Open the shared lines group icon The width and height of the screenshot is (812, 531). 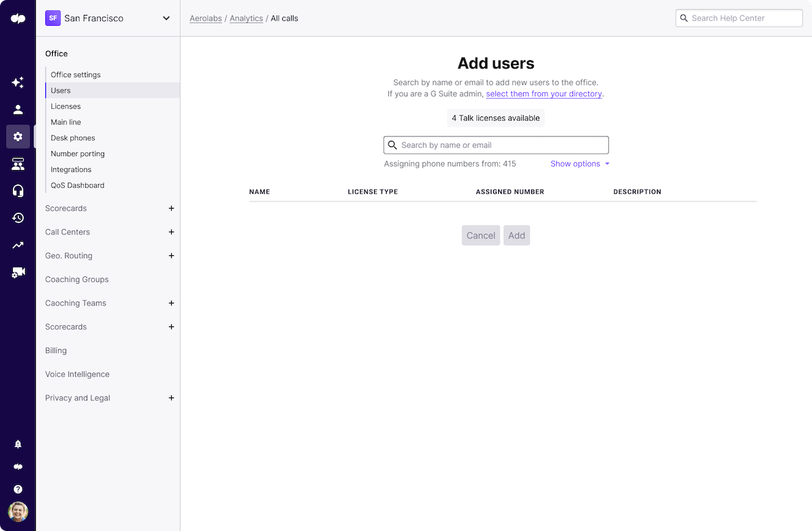tap(18, 163)
